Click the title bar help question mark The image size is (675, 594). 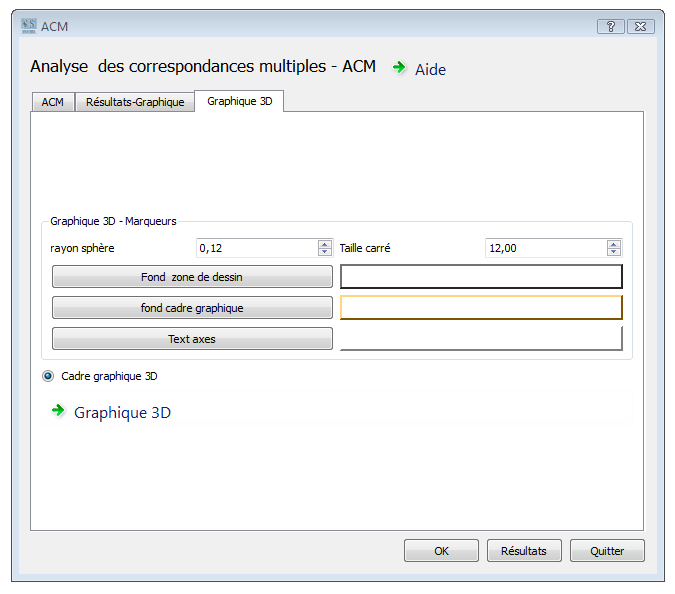tap(610, 27)
